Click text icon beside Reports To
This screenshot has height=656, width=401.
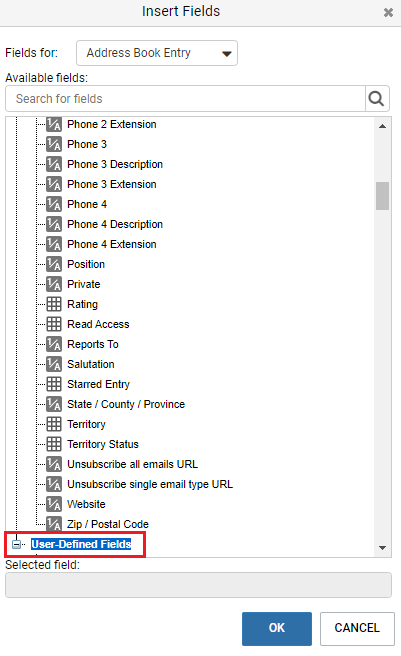pyautogui.click(x=54, y=344)
